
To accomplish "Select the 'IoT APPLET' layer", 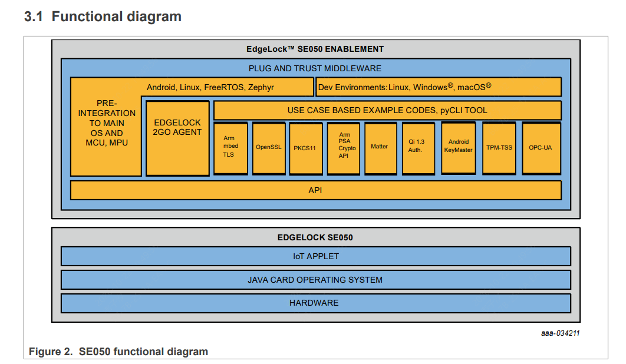I will tap(316, 256).
